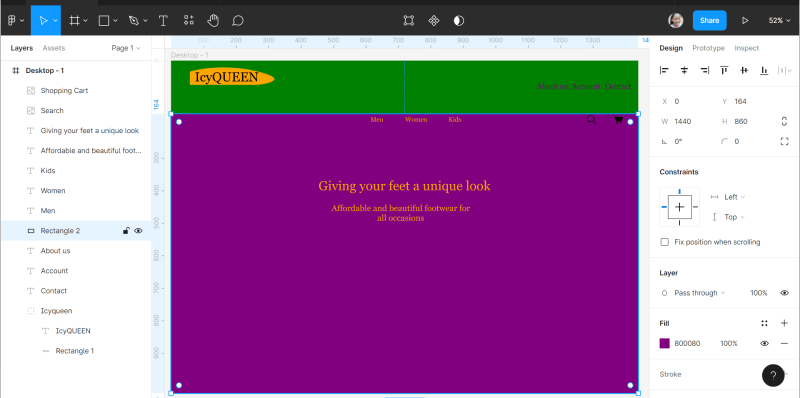Switch to the Layers tab
800x398 pixels.
[x=21, y=48]
